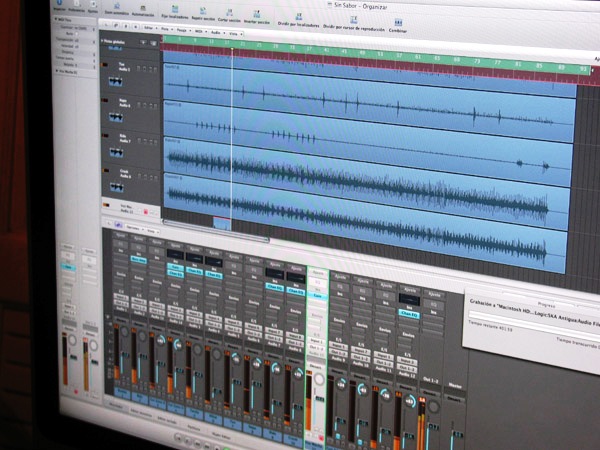The width and height of the screenshot is (600, 450).
Task: Click the arrange area horizontal scrollbar
Action: click(216, 230)
